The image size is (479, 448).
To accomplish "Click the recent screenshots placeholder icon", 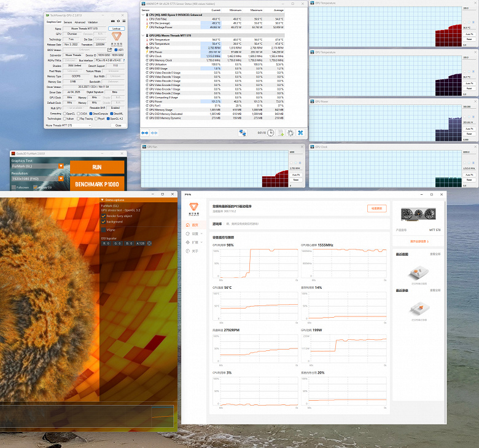I will [419, 273].
